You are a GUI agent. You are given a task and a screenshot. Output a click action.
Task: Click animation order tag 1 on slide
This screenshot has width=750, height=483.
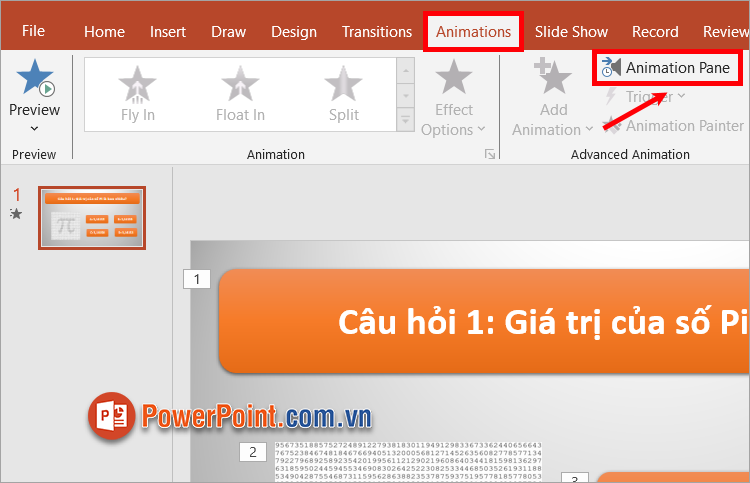(197, 279)
